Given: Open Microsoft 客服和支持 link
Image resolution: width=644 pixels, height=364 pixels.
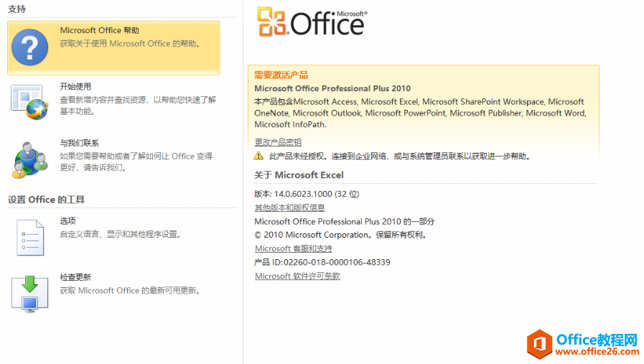Looking at the screenshot, I should point(293,248).
